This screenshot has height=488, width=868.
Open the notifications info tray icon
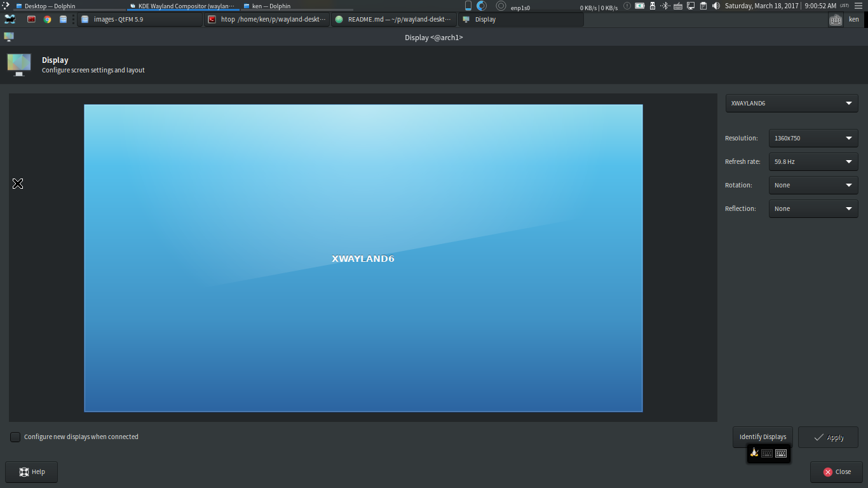pyautogui.click(x=627, y=6)
